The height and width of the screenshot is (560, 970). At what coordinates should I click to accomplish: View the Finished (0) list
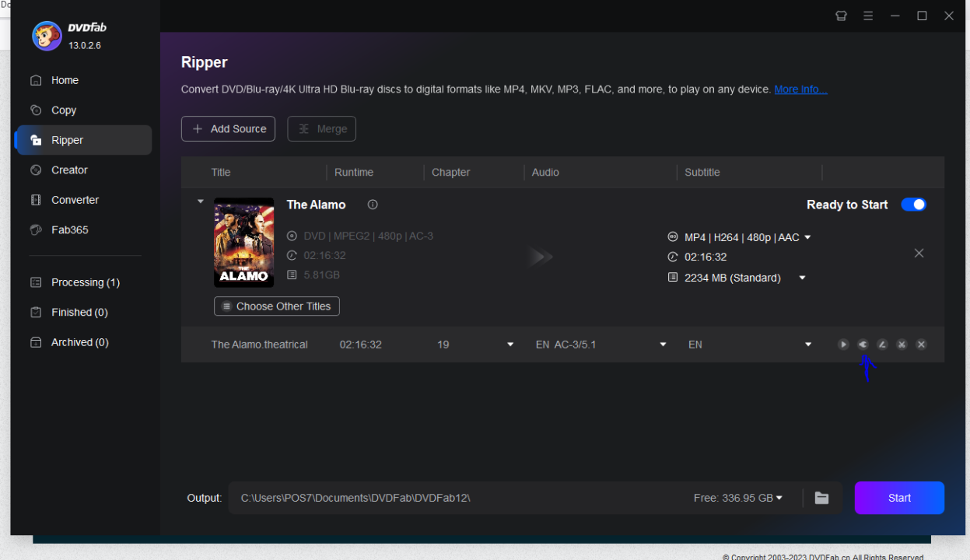(x=83, y=312)
